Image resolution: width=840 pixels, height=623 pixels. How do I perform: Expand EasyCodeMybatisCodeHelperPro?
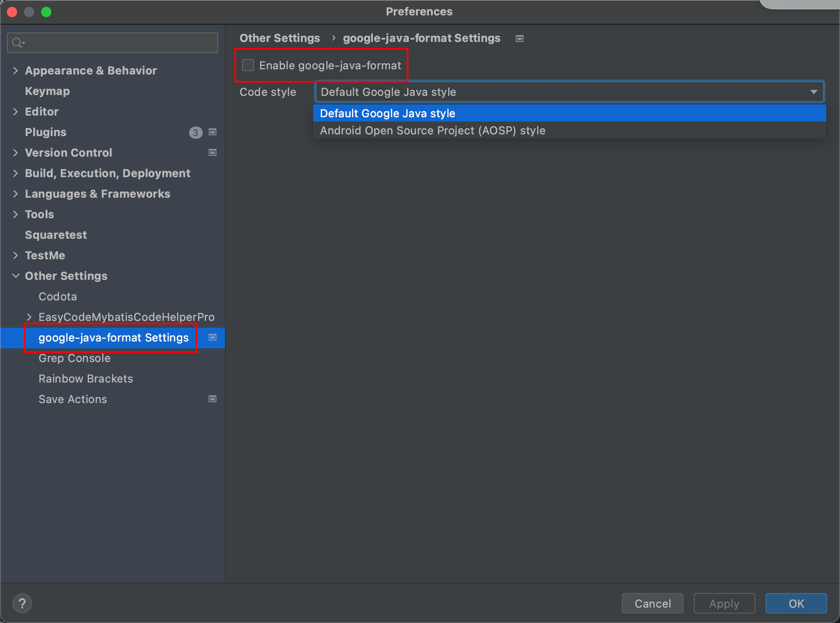[29, 317]
